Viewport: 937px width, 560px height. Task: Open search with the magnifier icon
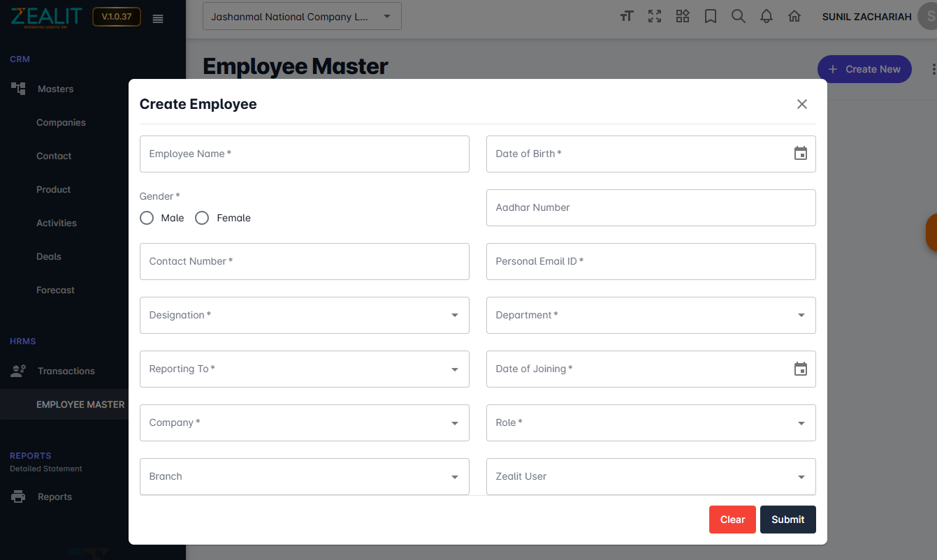[x=739, y=16]
